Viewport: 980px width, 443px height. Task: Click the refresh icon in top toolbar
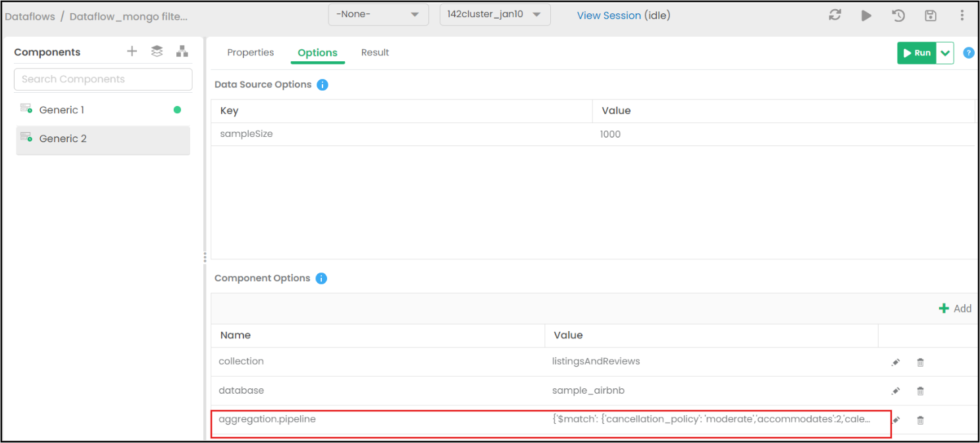pyautogui.click(x=835, y=15)
